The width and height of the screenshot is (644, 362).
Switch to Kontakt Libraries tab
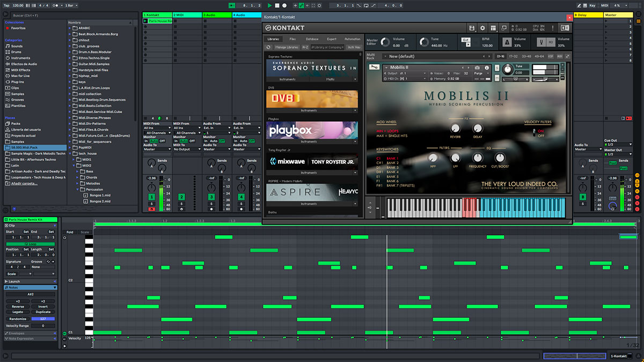click(x=274, y=39)
